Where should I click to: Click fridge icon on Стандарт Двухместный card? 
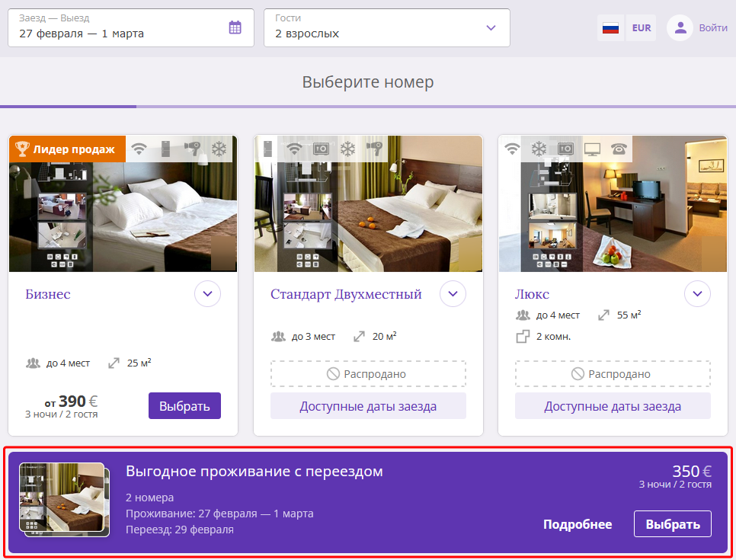tap(267, 149)
